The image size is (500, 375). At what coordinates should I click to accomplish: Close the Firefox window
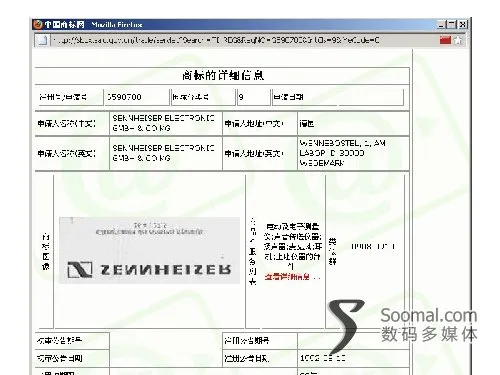463,25
